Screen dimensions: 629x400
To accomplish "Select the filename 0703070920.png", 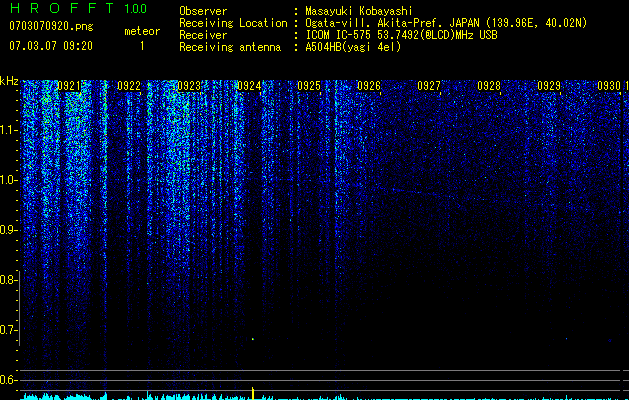I will click(x=51, y=26).
